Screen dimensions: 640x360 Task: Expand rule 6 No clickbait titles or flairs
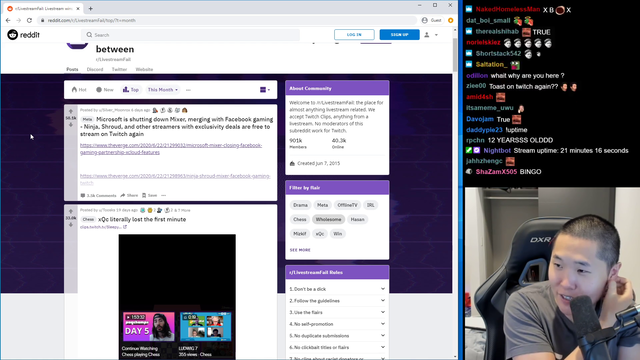pyautogui.click(x=337, y=347)
